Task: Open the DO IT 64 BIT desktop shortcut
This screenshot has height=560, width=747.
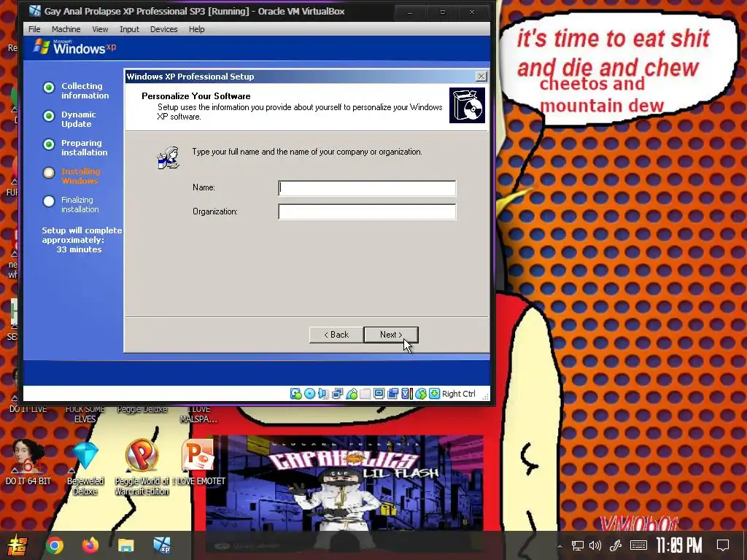Action: pos(28,462)
